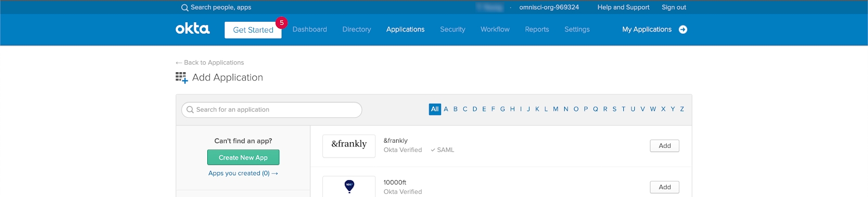
Task: Add the 10000ft application
Action: click(x=665, y=187)
